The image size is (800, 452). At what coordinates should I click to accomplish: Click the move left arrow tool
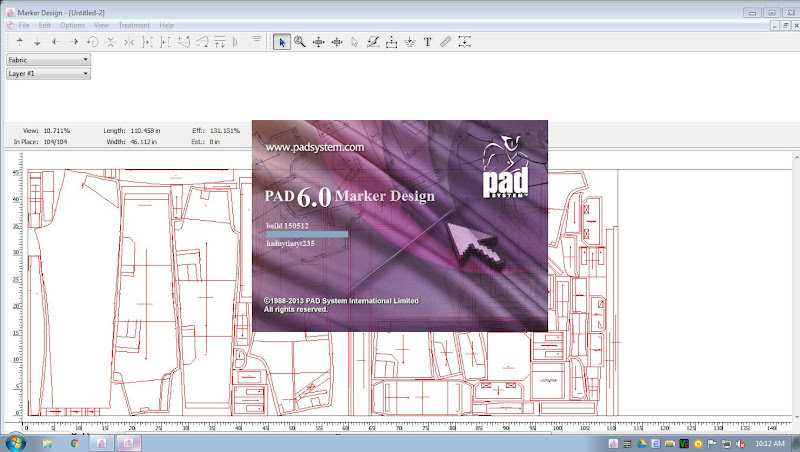(x=56, y=42)
